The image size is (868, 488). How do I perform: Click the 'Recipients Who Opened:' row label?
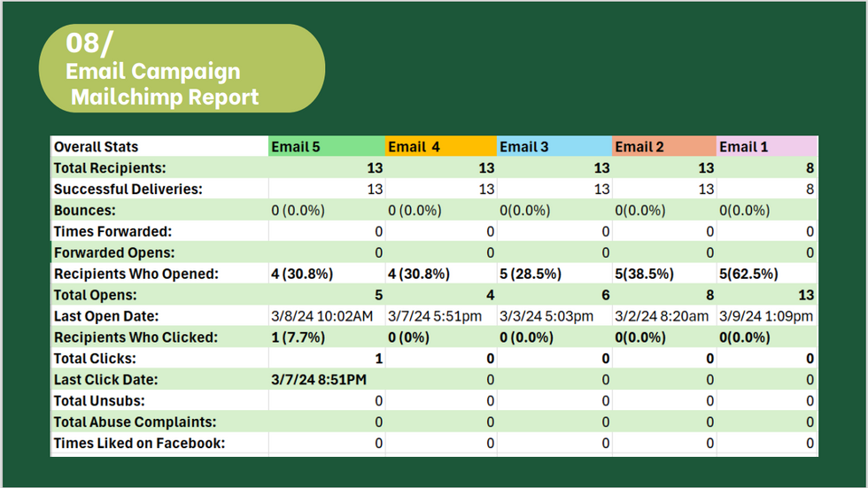(x=136, y=274)
